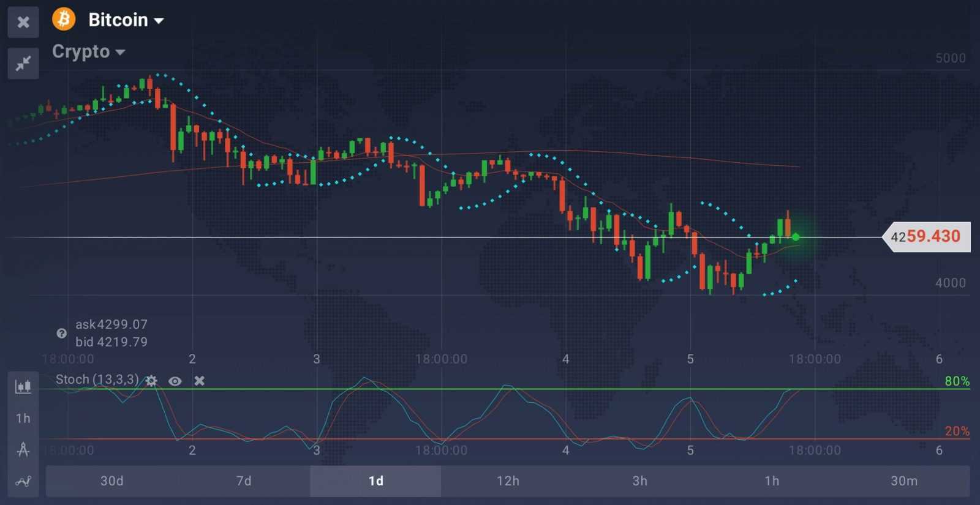The image size is (980, 505).
Task: Switch to the 30d time range
Action: (x=111, y=481)
